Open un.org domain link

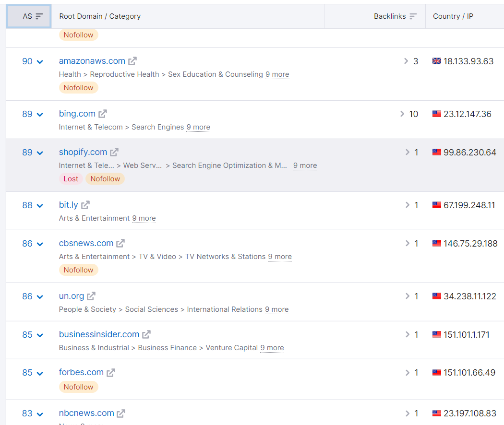coord(72,296)
